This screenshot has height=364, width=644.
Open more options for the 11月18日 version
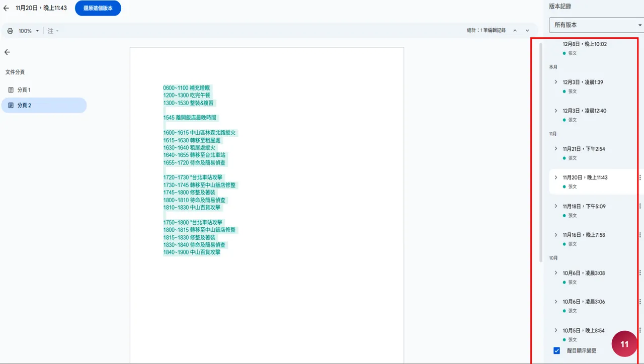640,206
